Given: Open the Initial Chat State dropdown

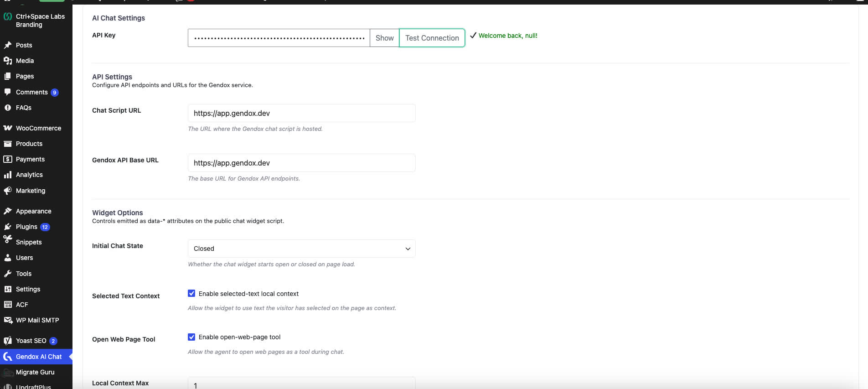Looking at the screenshot, I should pos(301,249).
